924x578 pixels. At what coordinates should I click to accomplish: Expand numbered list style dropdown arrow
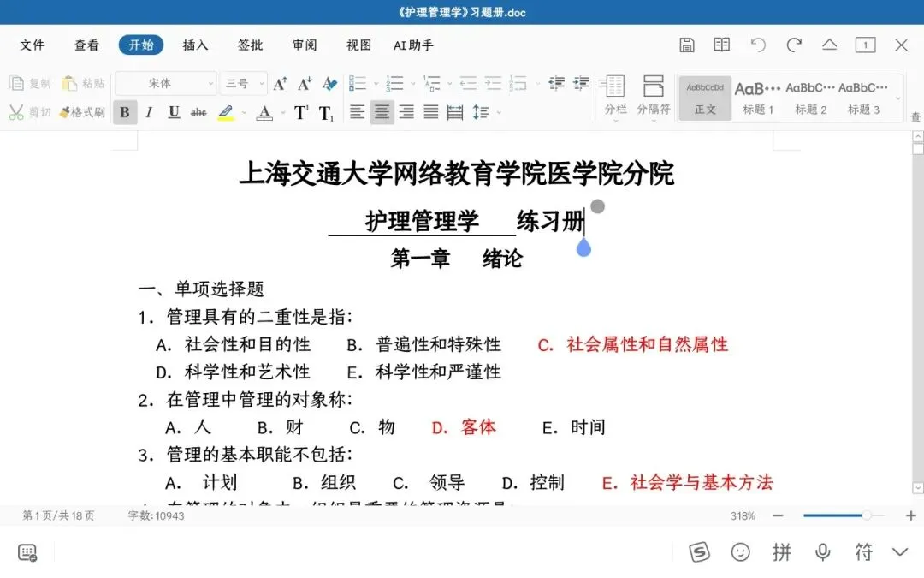(x=413, y=84)
